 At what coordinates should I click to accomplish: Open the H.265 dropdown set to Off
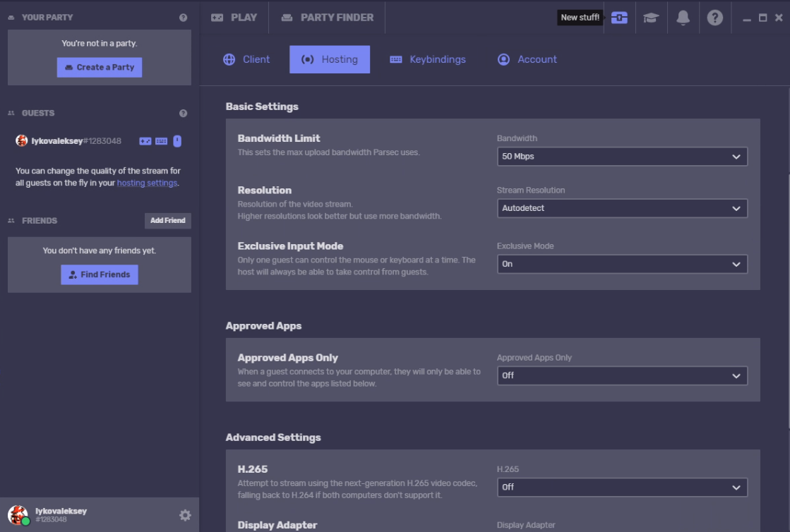pos(622,488)
